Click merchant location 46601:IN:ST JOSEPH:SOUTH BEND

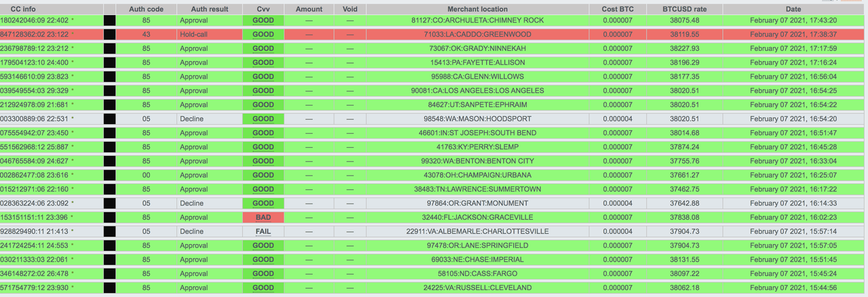point(477,133)
